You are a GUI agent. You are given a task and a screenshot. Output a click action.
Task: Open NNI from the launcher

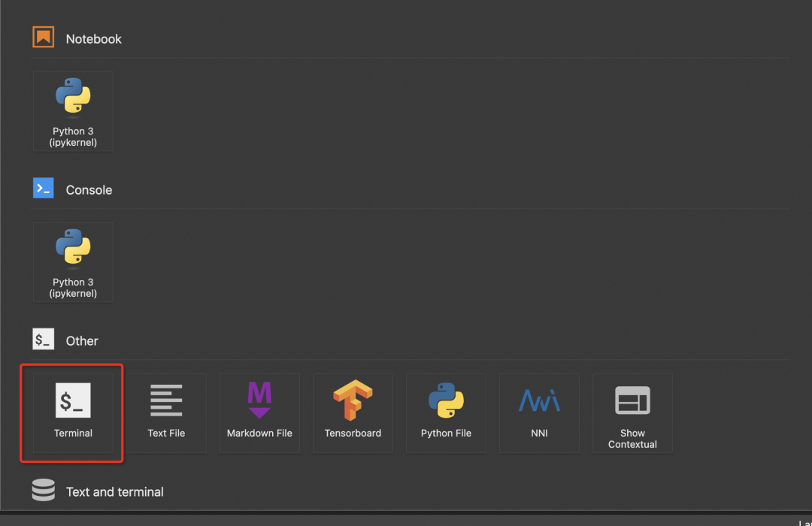[539, 413]
